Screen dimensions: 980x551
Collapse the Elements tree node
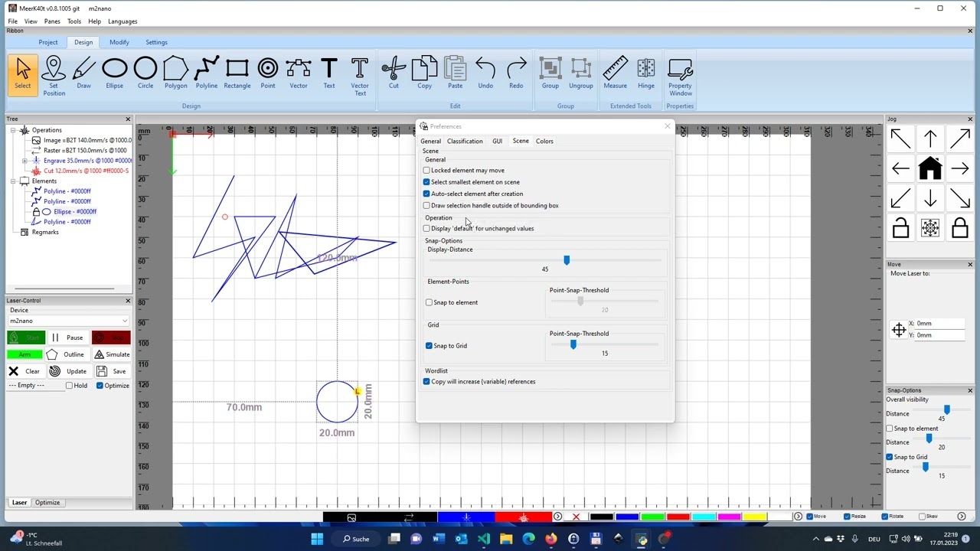[x=13, y=181]
